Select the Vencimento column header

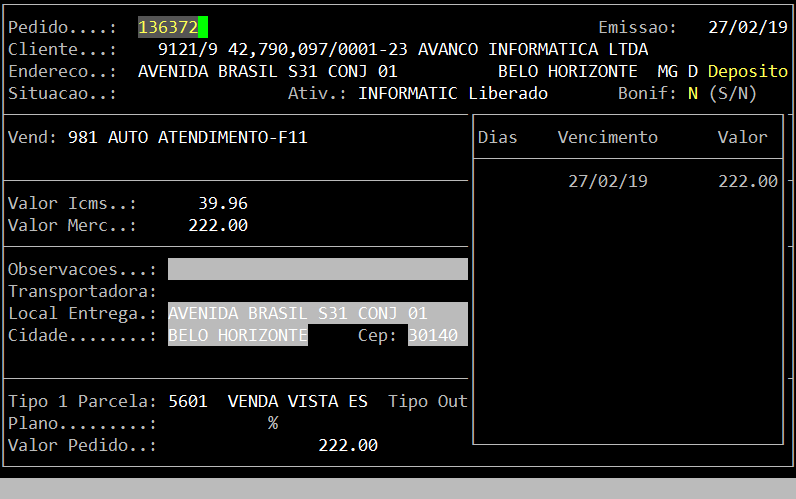(x=607, y=137)
